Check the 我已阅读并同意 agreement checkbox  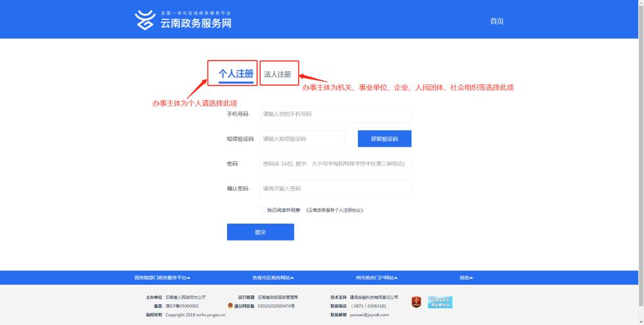tap(263, 210)
